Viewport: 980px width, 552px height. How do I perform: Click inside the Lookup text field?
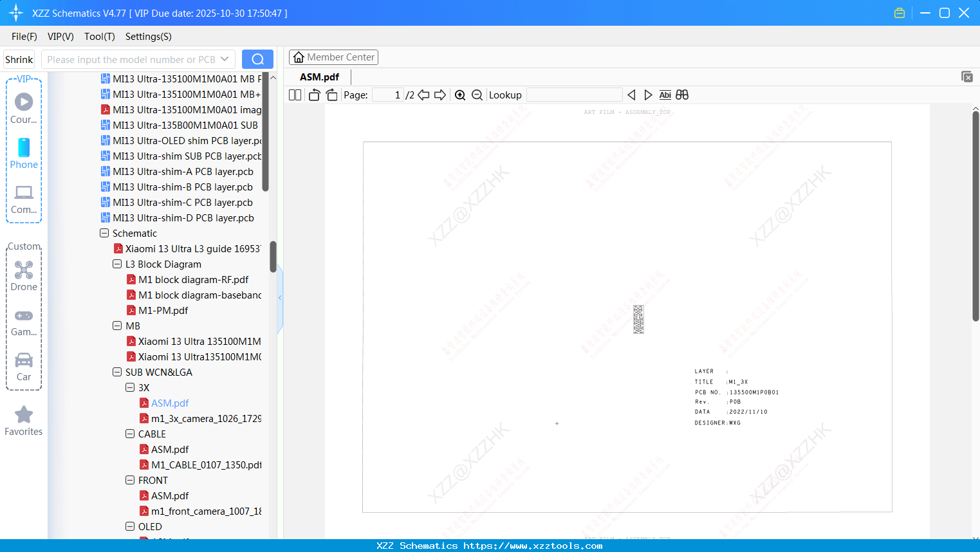point(574,95)
